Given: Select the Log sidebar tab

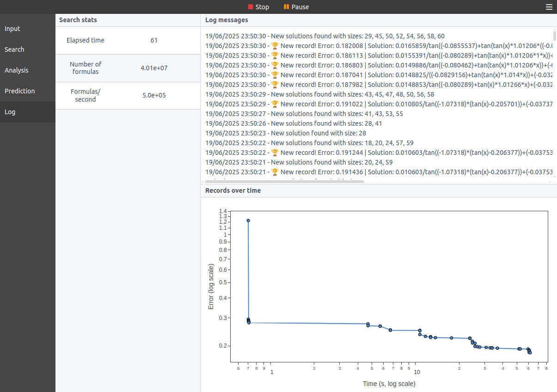Looking at the screenshot, I should [10, 112].
